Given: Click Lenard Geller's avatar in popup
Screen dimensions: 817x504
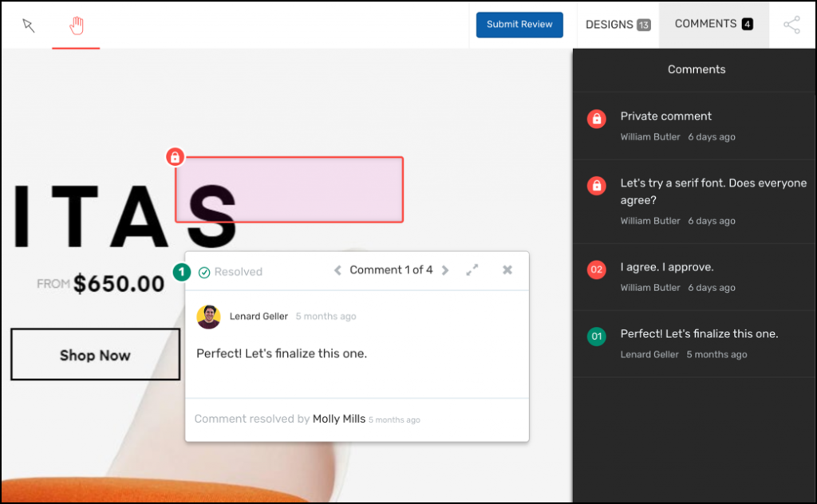Looking at the screenshot, I should (209, 317).
